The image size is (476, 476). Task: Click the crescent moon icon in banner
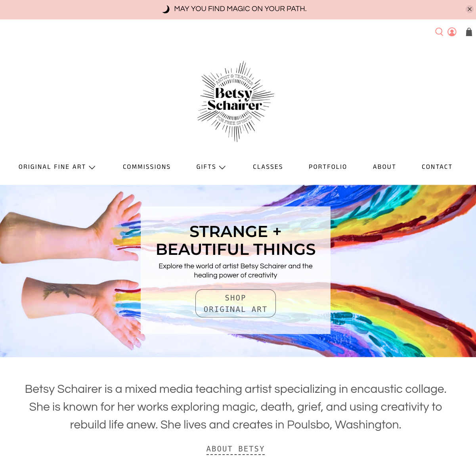click(166, 9)
